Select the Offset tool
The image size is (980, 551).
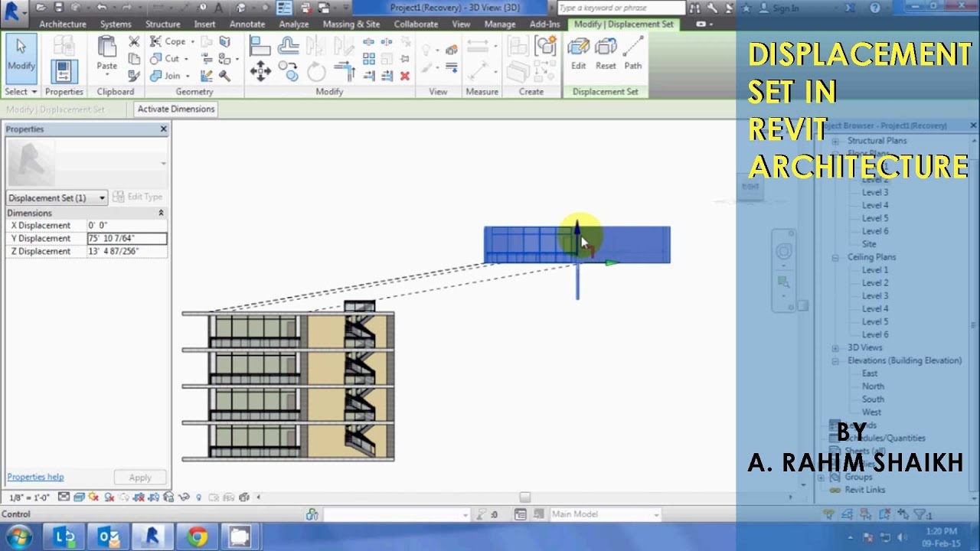tap(288, 45)
